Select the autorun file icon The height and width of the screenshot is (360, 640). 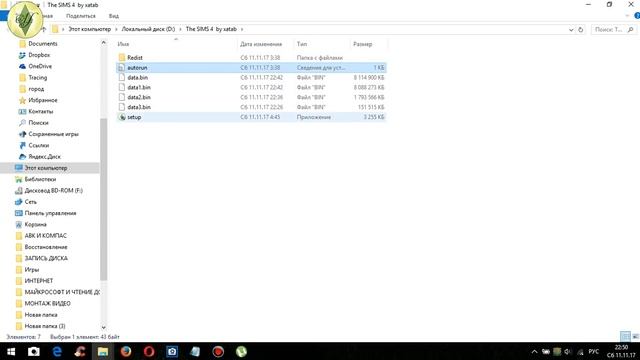coord(121,68)
